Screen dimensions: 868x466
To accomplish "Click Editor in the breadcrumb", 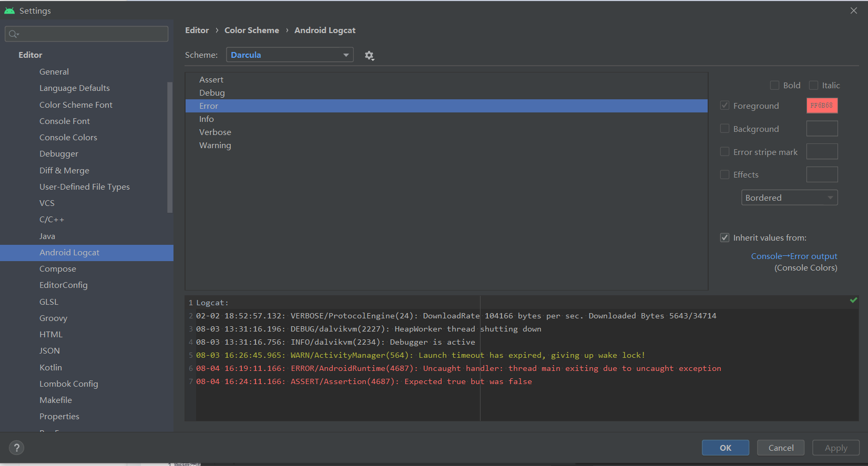I will pos(197,30).
